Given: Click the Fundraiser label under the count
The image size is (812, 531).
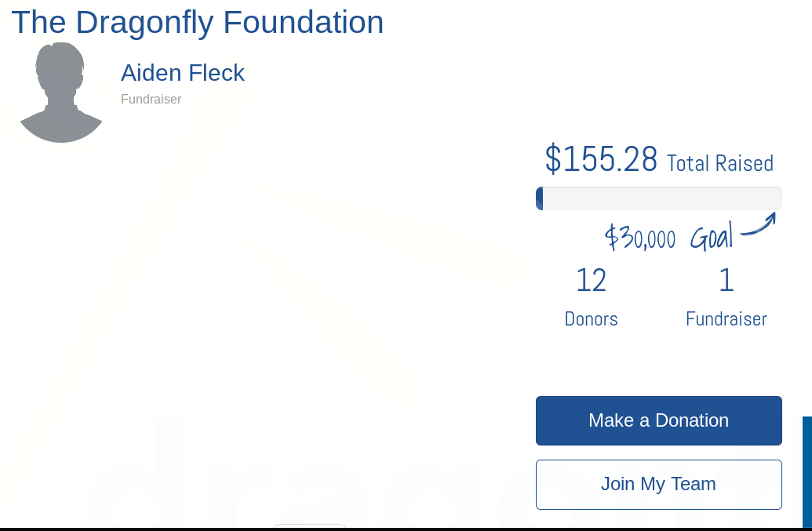Looking at the screenshot, I should [726, 319].
